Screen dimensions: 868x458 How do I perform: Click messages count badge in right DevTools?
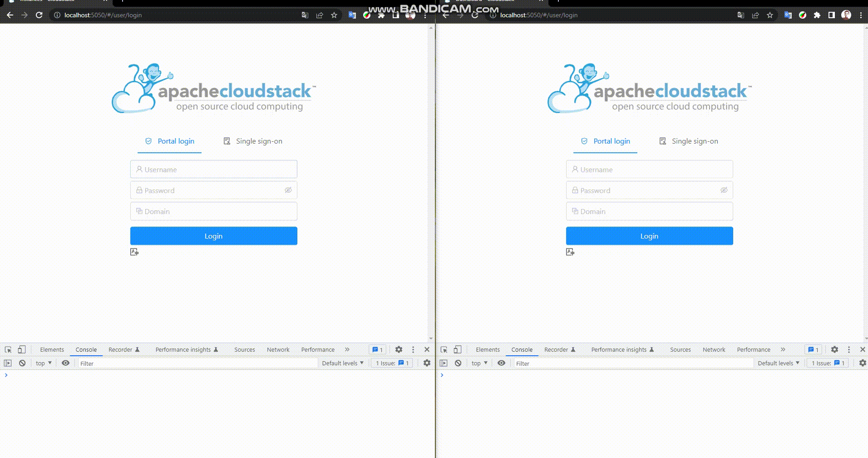(x=814, y=349)
